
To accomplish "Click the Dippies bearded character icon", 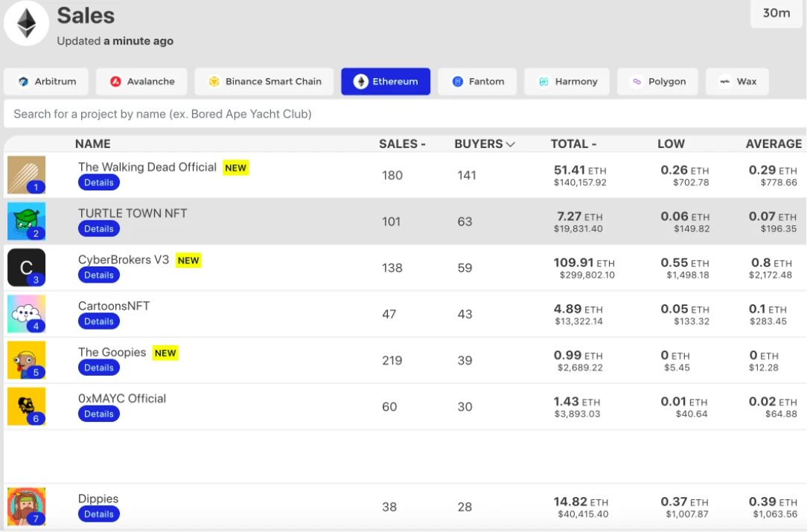I will 26,506.
